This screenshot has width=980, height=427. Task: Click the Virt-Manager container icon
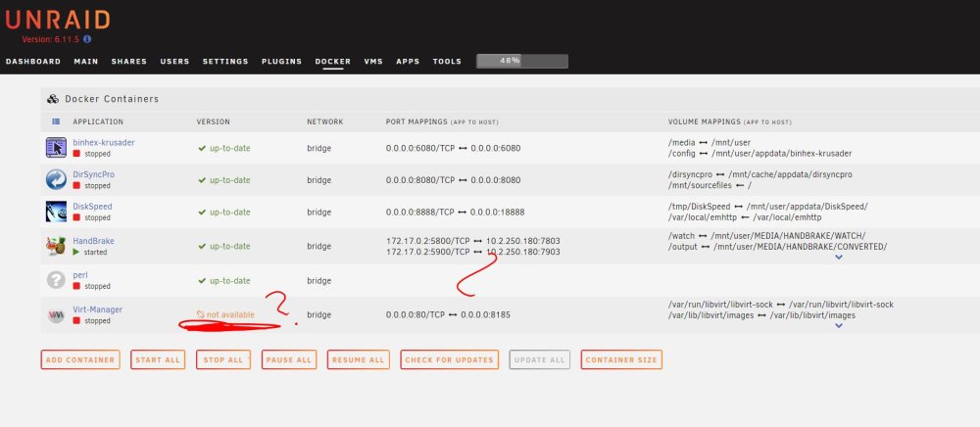tap(56, 315)
